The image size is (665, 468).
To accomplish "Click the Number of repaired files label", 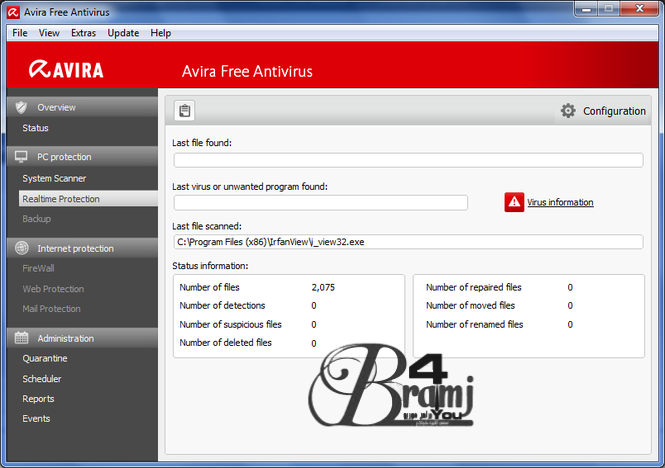I will pos(474,287).
